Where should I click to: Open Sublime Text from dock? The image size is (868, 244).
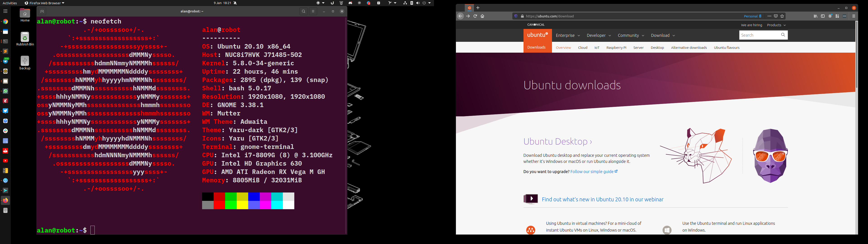tap(5, 51)
